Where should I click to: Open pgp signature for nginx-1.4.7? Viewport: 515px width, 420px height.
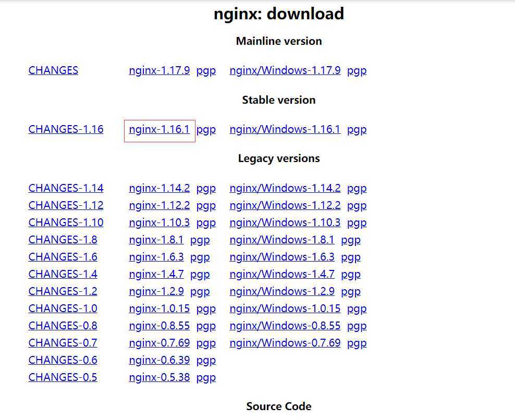coord(200,275)
